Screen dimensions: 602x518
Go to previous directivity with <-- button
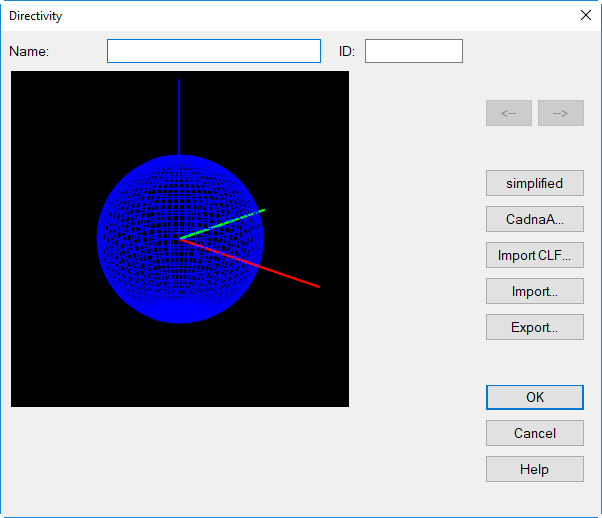[x=509, y=113]
